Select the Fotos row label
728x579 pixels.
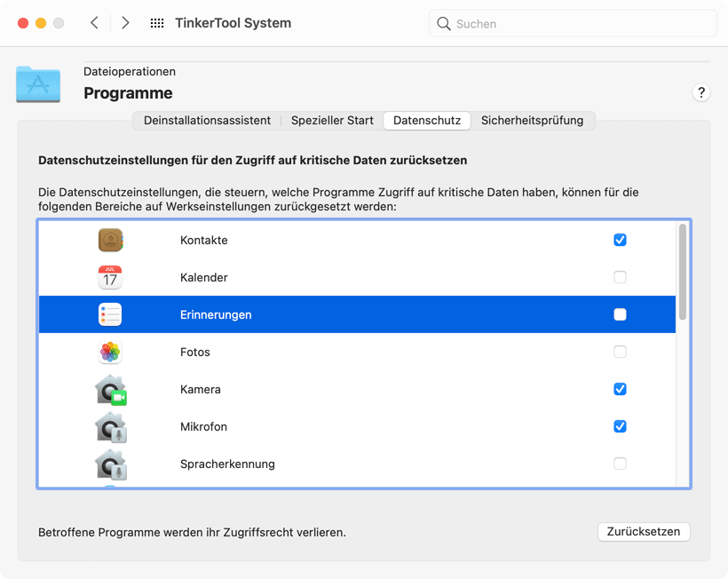(195, 352)
